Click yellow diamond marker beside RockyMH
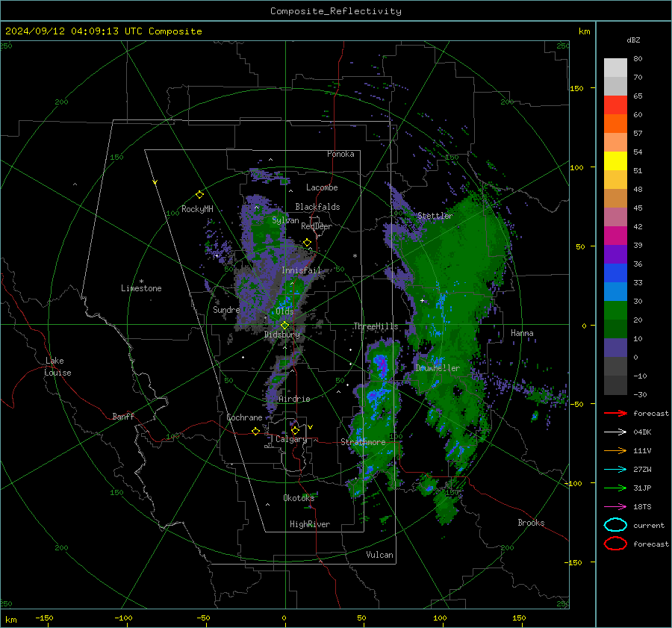This screenshot has width=672, height=628. coord(199,195)
